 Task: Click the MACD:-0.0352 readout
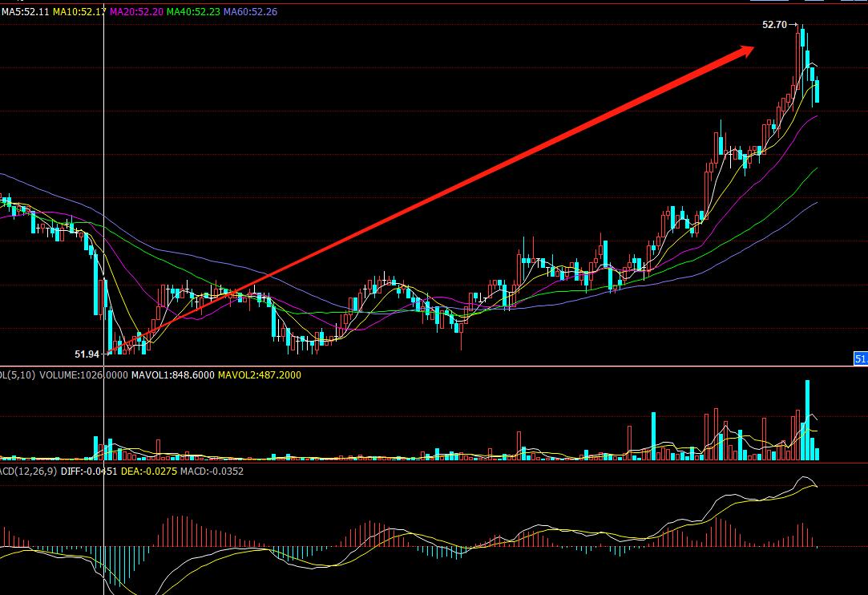pos(212,472)
